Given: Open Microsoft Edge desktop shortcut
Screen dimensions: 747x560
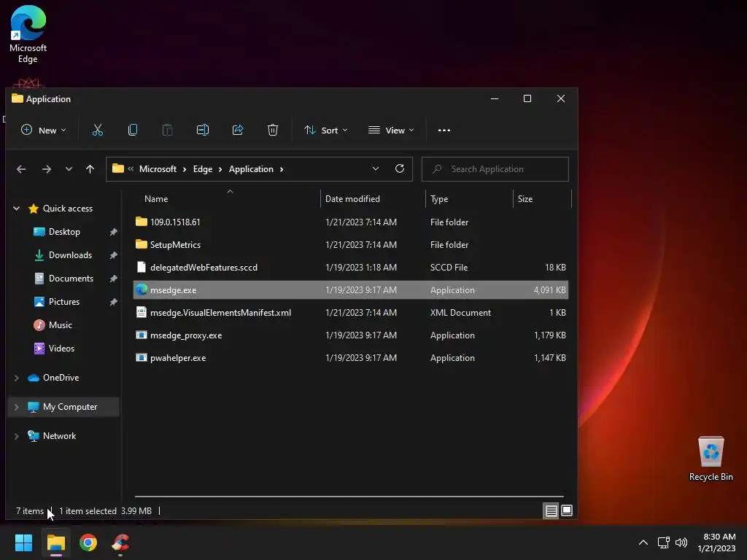Looking at the screenshot, I should tap(28, 34).
